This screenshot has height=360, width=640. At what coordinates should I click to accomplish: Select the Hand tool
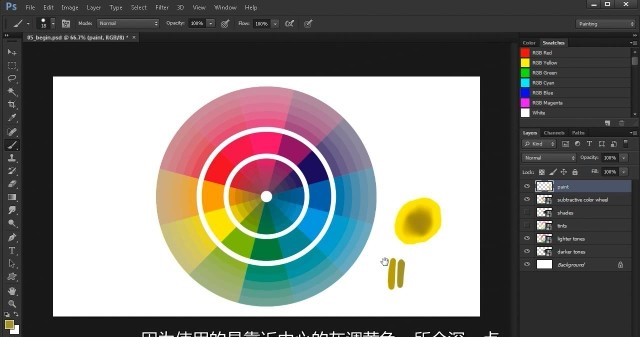click(x=12, y=291)
